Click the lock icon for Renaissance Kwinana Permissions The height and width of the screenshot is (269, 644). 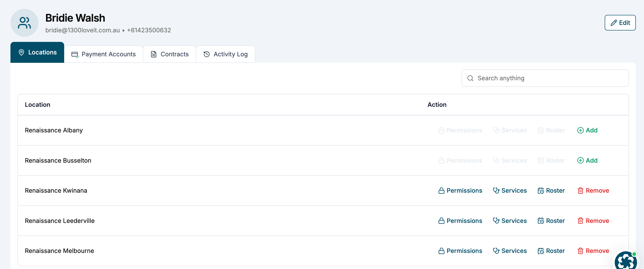click(x=441, y=191)
